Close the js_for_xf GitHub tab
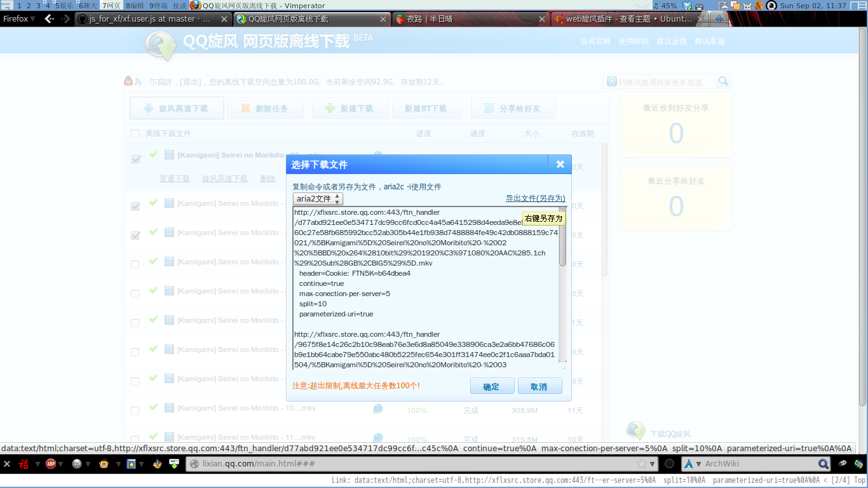The height and width of the screenshot is (488, 868). (x=224, y=19)
